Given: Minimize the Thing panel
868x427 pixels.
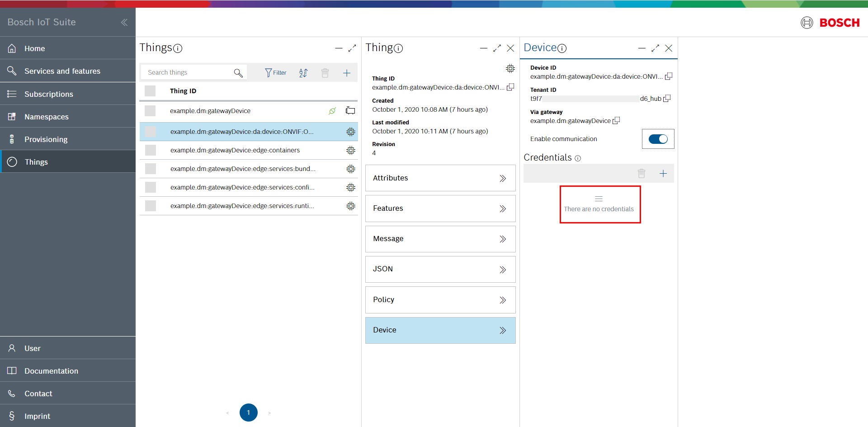Looking at the screenshot, I should point(483,48).
